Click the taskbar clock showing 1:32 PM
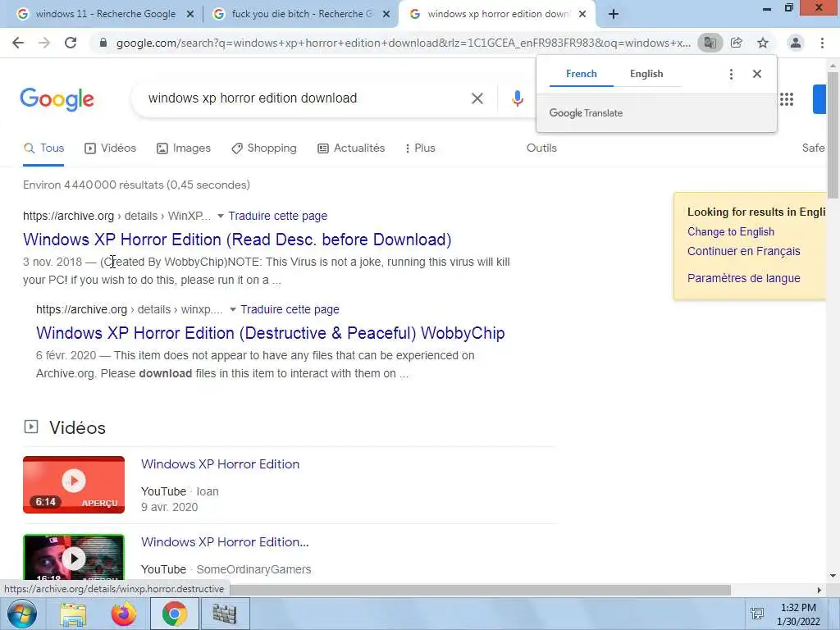Viewport: 840px width, 630px height. pyautogui.click(x=798, y=614)
